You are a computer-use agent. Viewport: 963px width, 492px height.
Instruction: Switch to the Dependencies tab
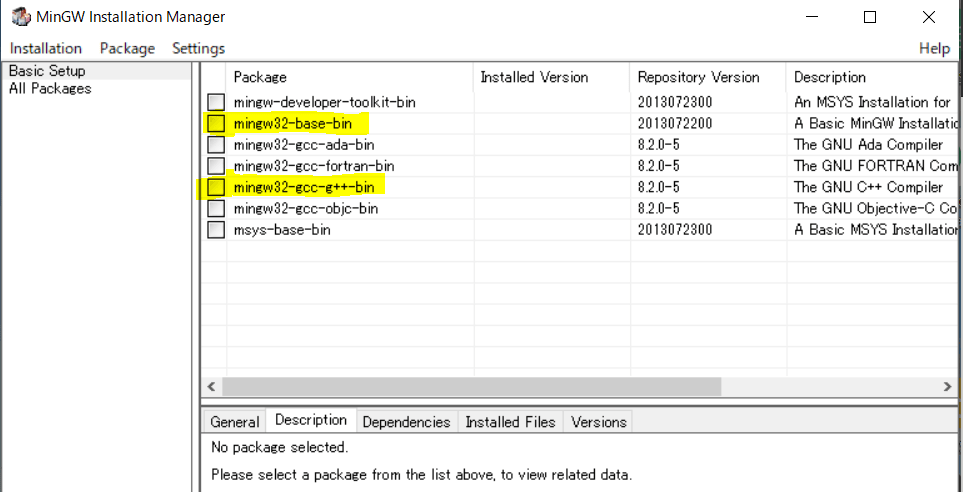[407, 422]
